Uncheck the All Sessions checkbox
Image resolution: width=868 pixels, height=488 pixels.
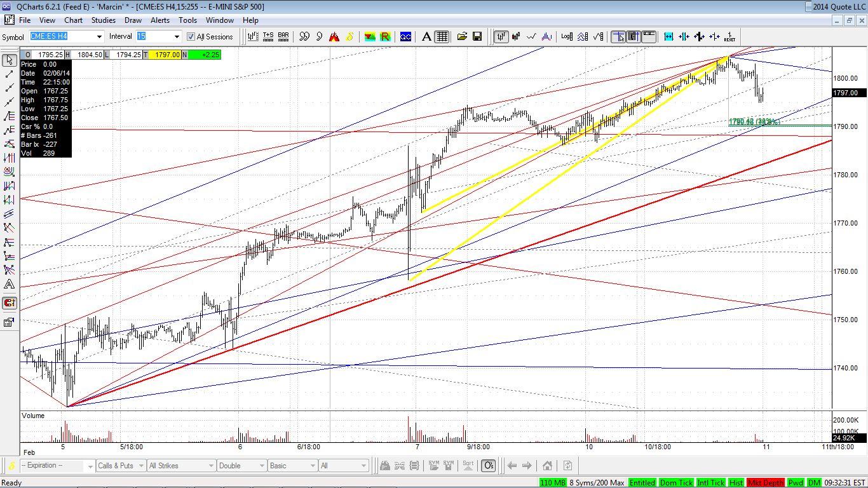pos(191,37)
